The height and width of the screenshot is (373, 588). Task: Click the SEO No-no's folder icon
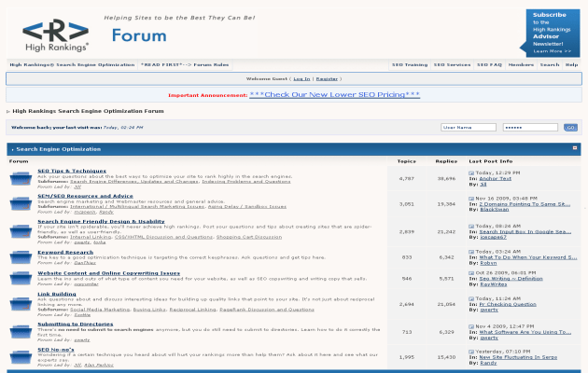(21, 357)
